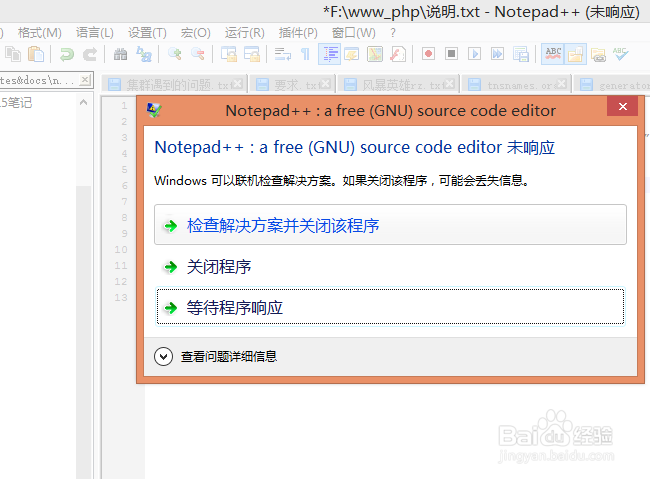This screenshot has width=650, height=479.
Task: Click the Zoom Out magnifier icon
Action: (x=198, y=54)
